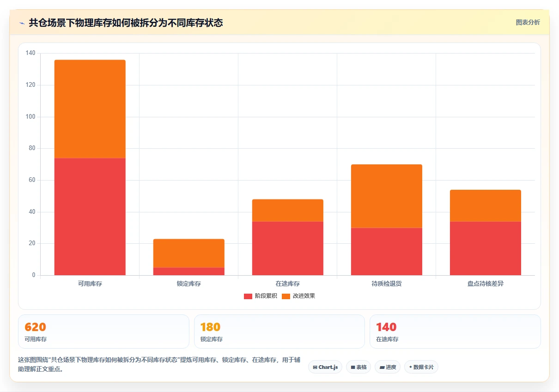Open the 620 可用库存 data card
Viewport: 559px width, 392px height.
point(103,332)
